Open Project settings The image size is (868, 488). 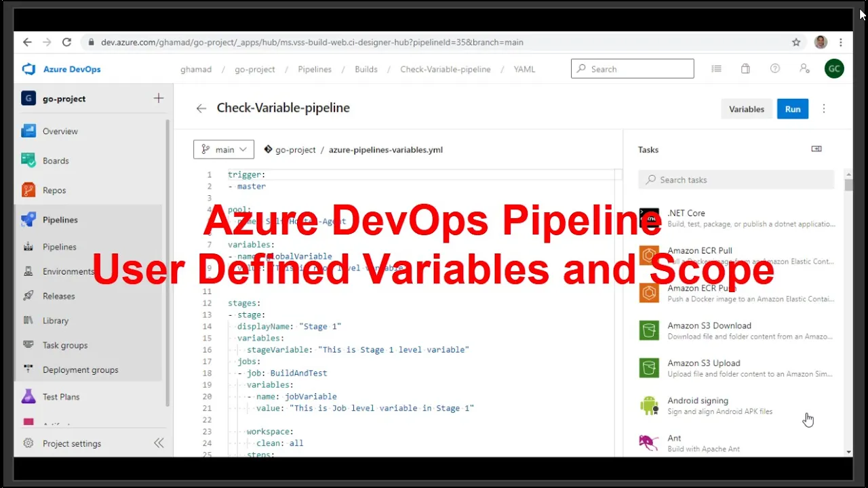pos(71,443)
